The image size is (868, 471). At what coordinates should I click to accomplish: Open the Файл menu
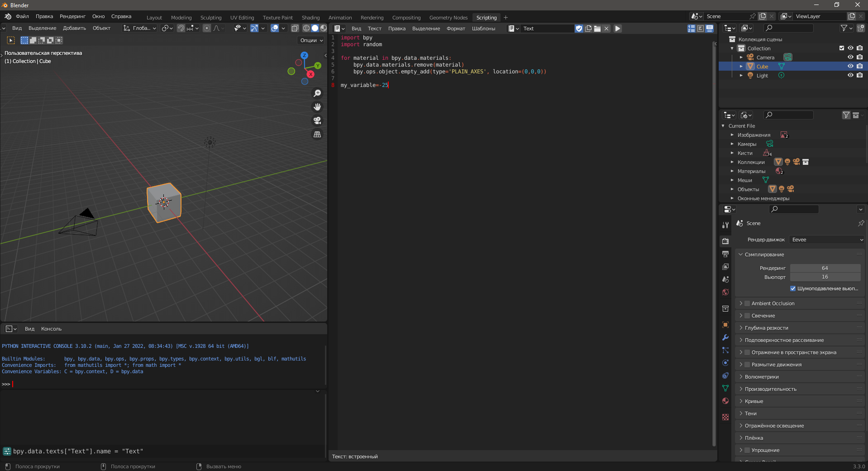tap(22, 16)
